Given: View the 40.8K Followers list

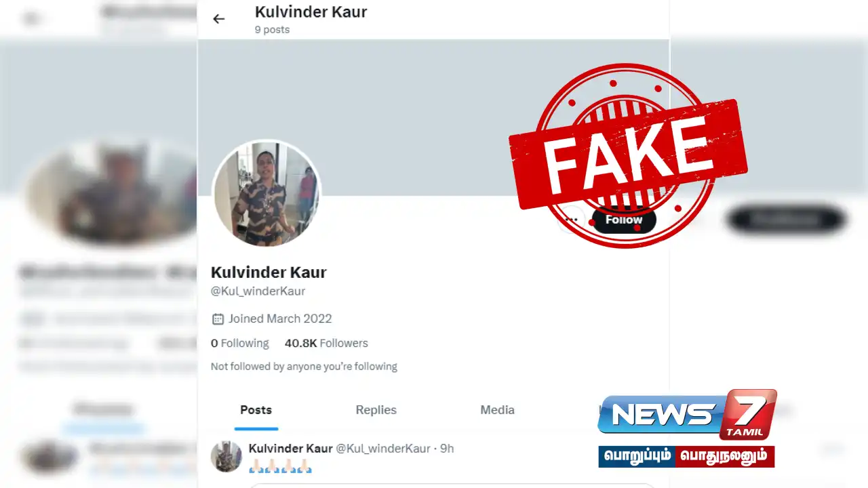Looking at the screenshot, I should point(326,343).
